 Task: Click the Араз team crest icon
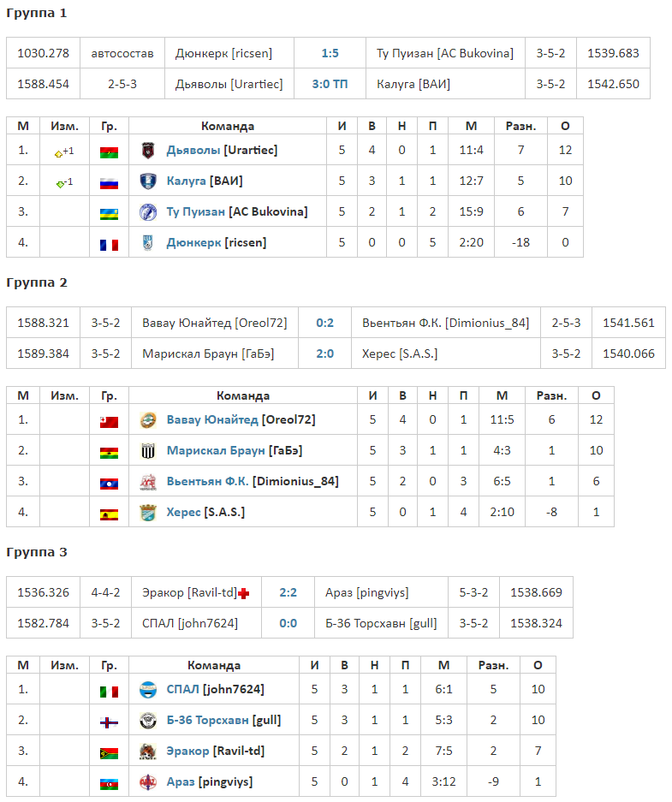[x=148, y=781]
